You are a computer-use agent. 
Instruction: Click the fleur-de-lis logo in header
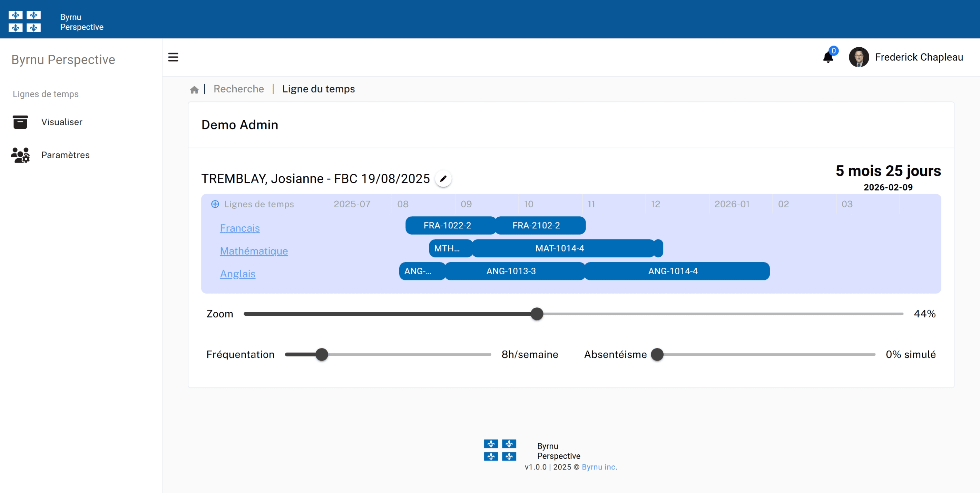pos(25,21)
